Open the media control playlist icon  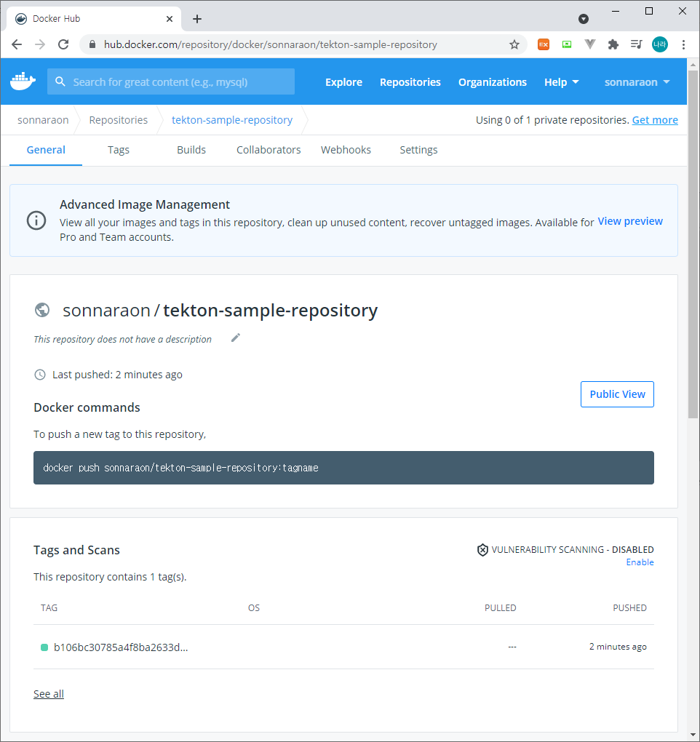click(636, 44)
